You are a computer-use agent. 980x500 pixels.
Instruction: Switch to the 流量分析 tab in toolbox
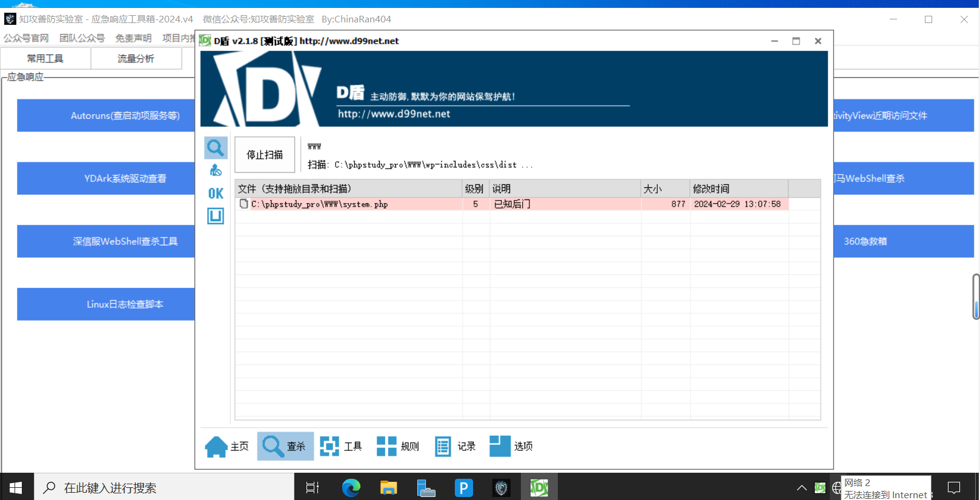point(136,58)
